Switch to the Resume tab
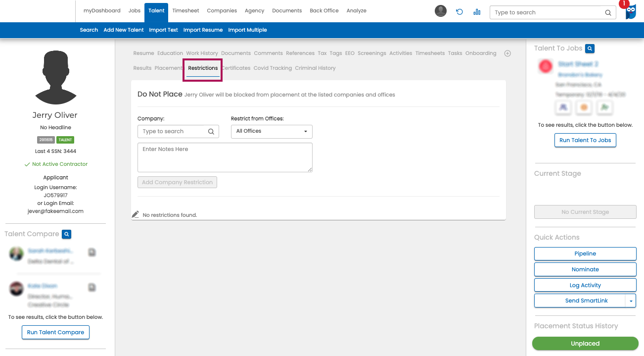The image size is (644, 356). [x=143, y=53]
